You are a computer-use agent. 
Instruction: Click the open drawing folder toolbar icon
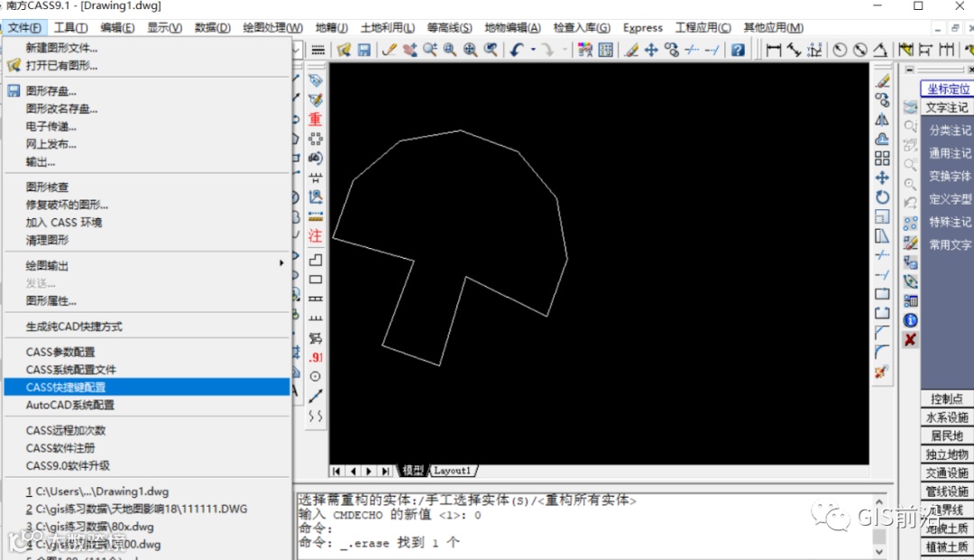click(345, 50)
